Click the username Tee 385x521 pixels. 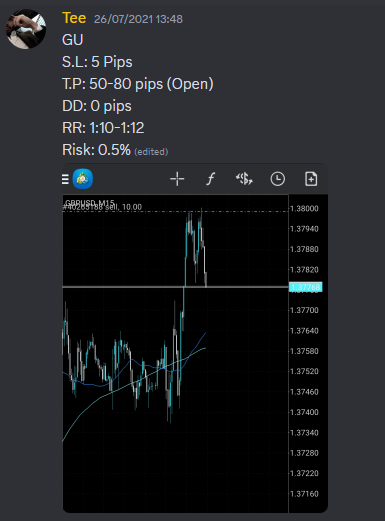(x=74, y=18)
